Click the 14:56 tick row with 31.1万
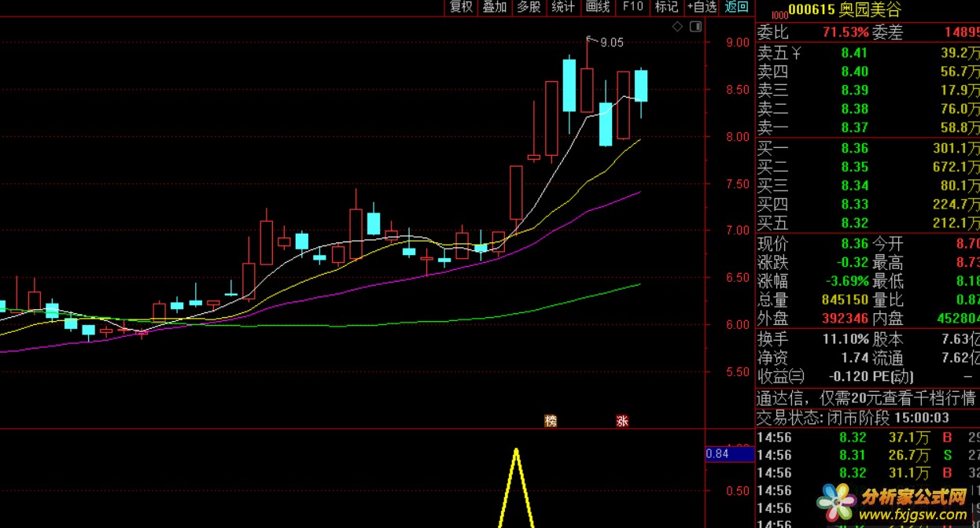 coord(868,473)
